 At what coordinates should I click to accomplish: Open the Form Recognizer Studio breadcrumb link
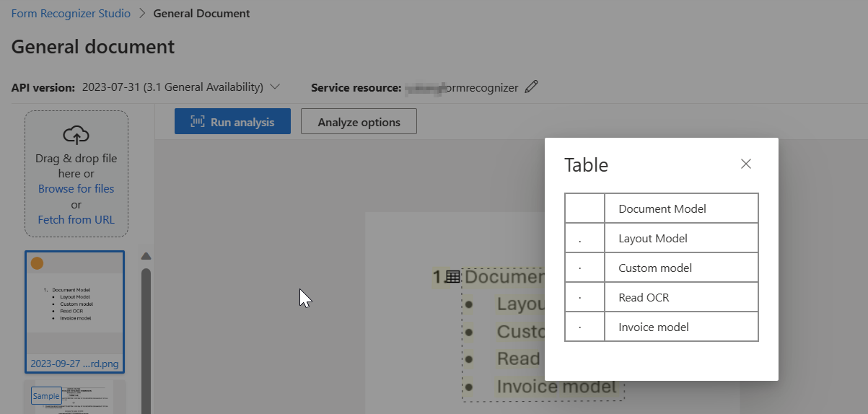tap(71, 13)
